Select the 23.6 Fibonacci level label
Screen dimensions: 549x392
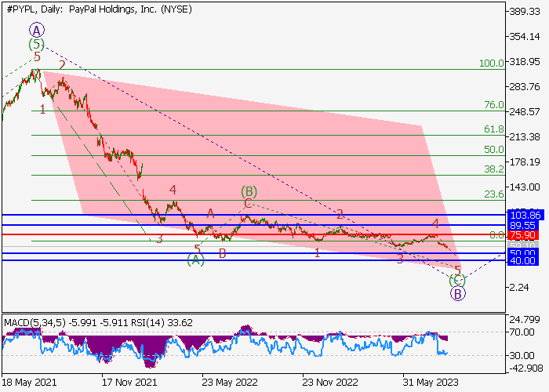[493, 194]
